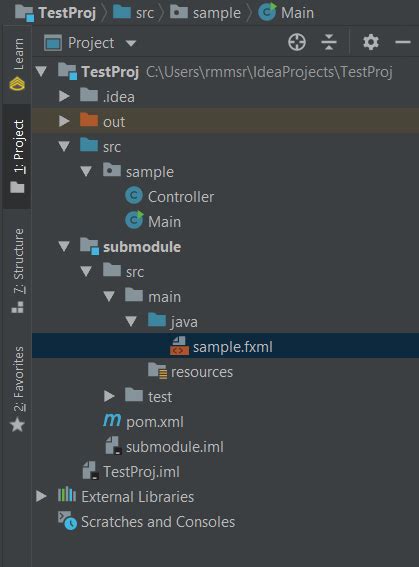Click the sample breadcrumb in navigation bar
The width and height of the screenshot is (419, 567).
click(207, 13)
